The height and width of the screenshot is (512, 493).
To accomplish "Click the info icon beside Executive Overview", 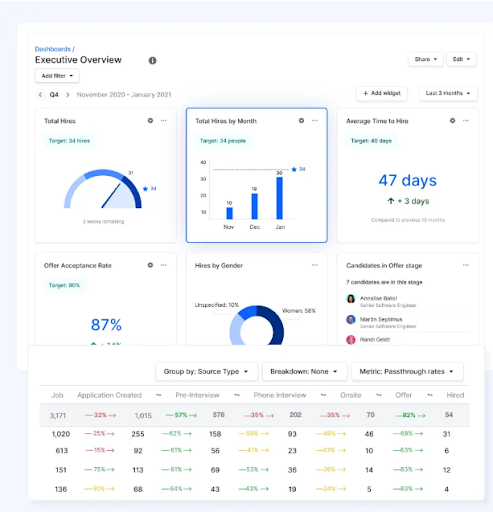I will pos(152,60).
